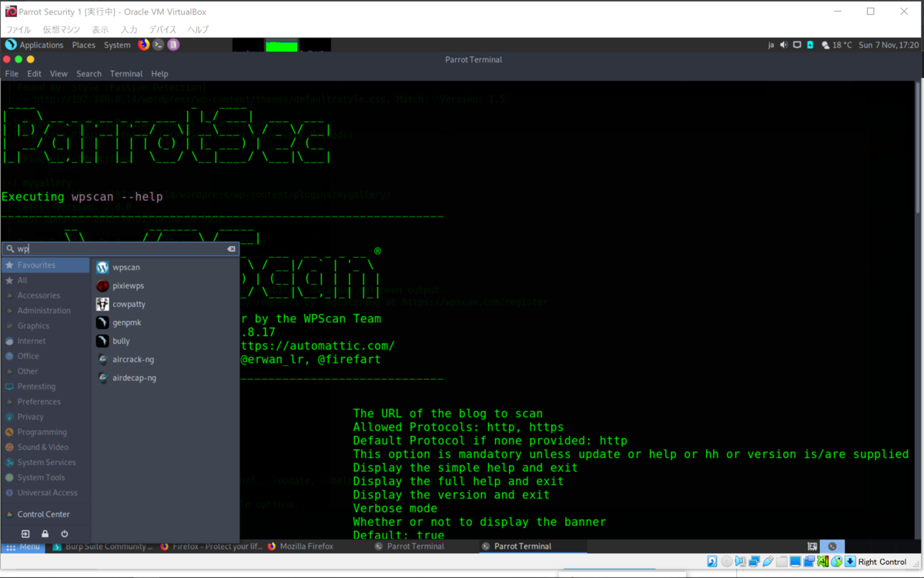The height and width of the screenshot is (578, 924).
Task: Launch wpscan from the search results
Action: pyautogui.click(x=165, y=267)
